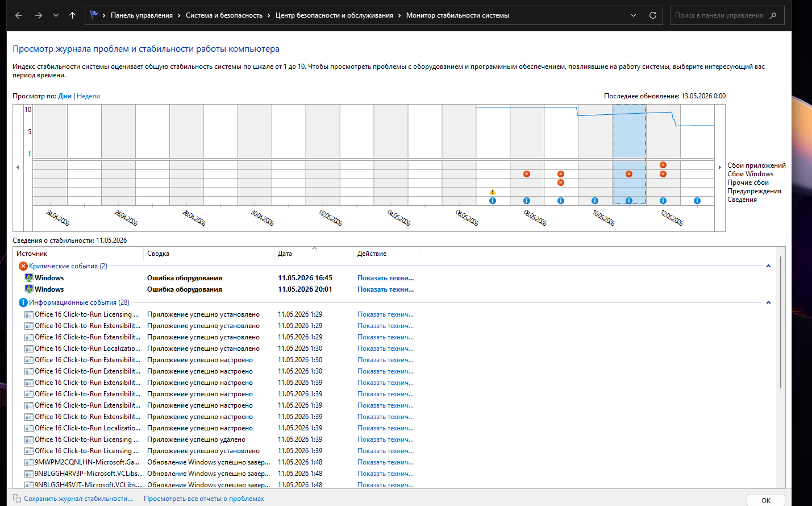Open the recent locations dropdown arrow
The height and width of the screenshot is (506, 812).
point(56,15)
